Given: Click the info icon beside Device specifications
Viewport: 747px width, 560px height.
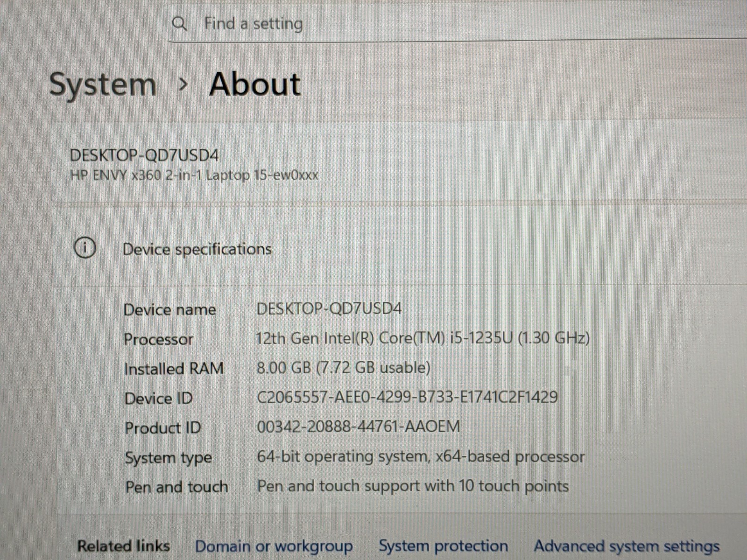Looking at the screenshot, I should (x=85, y=248).
